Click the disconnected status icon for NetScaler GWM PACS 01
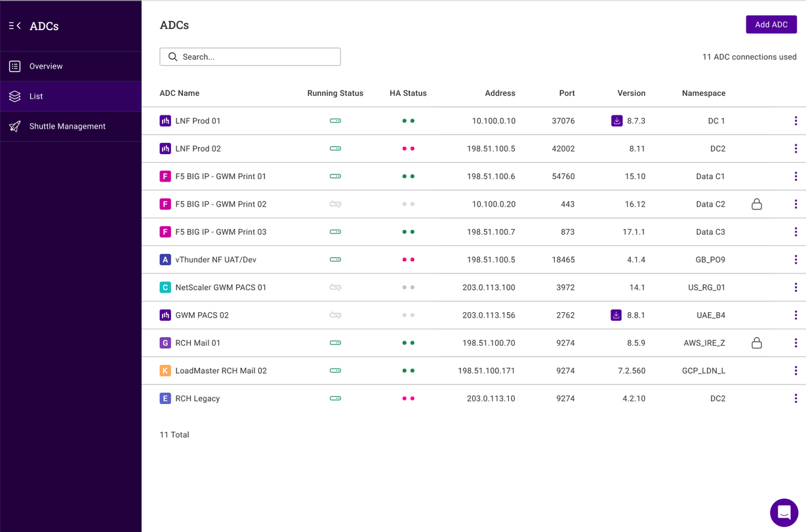 click(335, 287)
